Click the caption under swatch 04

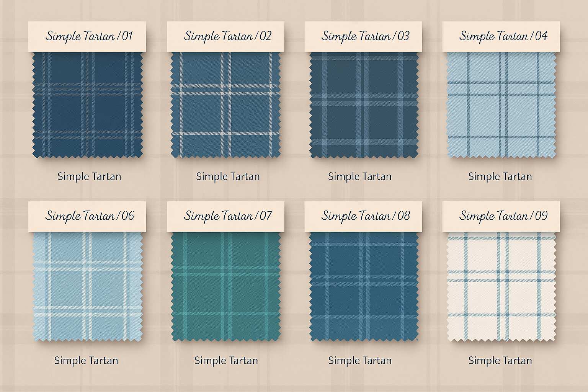[x=500, y=176]
